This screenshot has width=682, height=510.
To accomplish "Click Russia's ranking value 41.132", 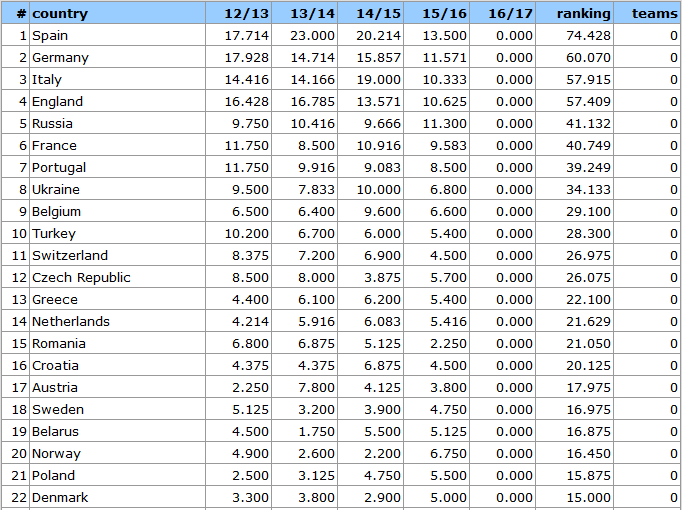I will pos(588,123).
